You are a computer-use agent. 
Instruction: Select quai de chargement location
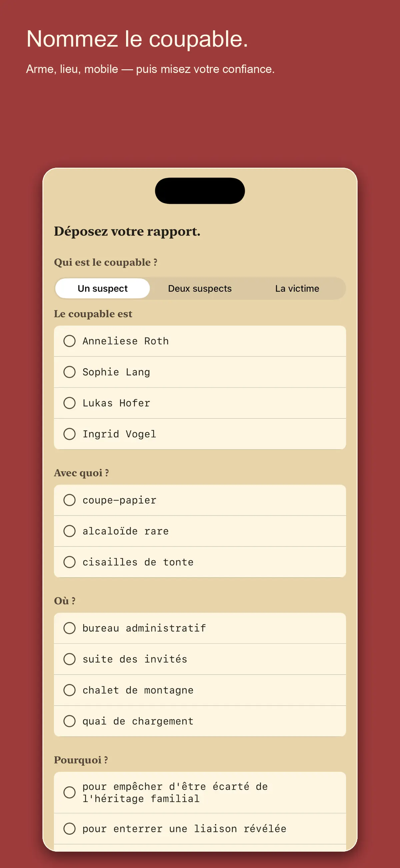tap(200, 721)
